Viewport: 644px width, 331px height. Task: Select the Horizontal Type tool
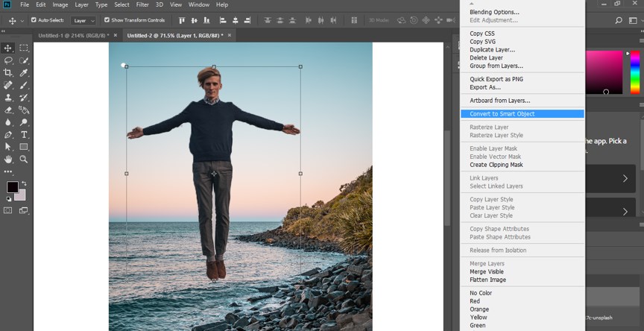click(24, 134)
